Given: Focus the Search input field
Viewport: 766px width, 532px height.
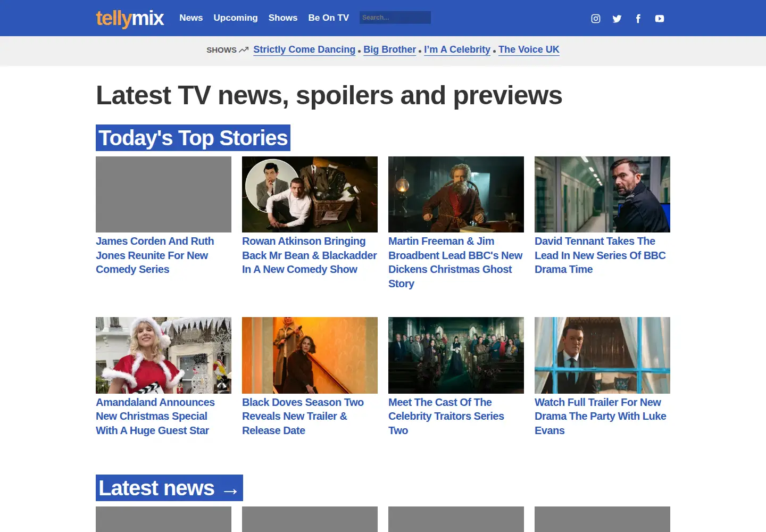Looking at the screenshot, I should tap(395, 18).
